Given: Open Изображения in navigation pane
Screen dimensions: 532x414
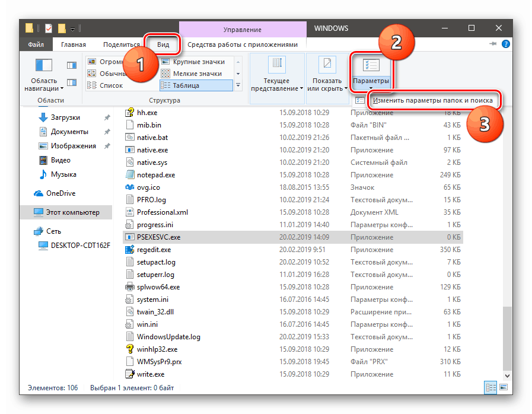Looking at the screenshot, I should pyautogui.click(x=73, y=147).
